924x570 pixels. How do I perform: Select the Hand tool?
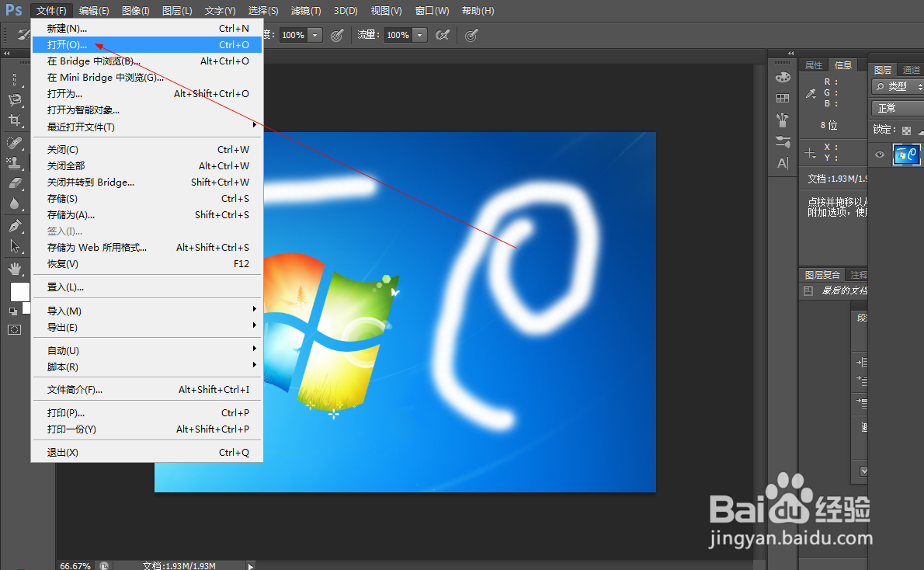click(15, 269)
